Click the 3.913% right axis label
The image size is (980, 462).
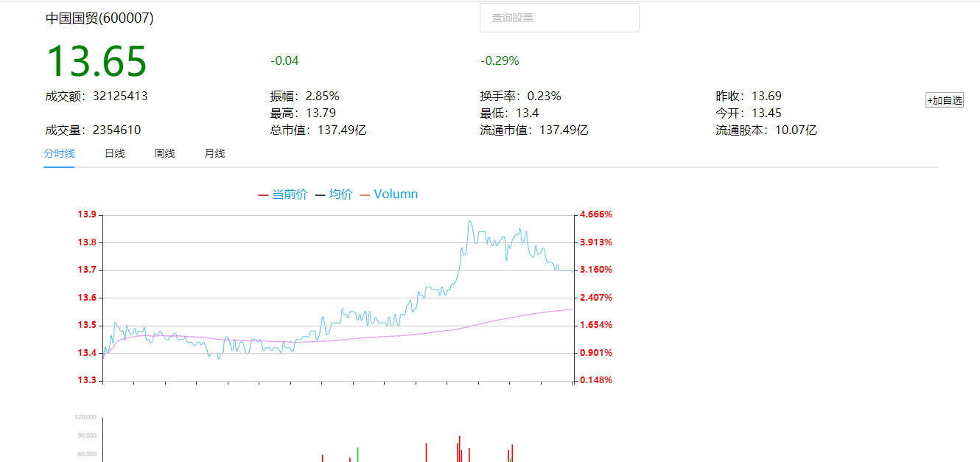596,242
